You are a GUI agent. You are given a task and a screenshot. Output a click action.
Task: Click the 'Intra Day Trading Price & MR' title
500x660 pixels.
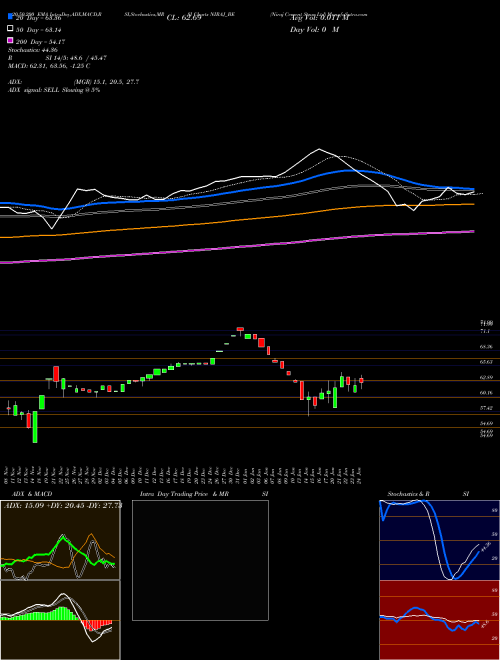click(x=184, y=494)
